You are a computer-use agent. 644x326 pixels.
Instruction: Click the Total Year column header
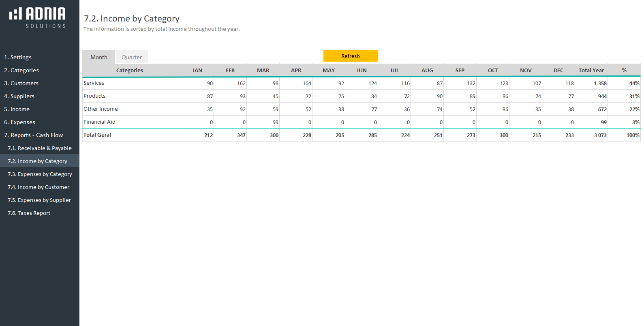click(x=591, y=70)
